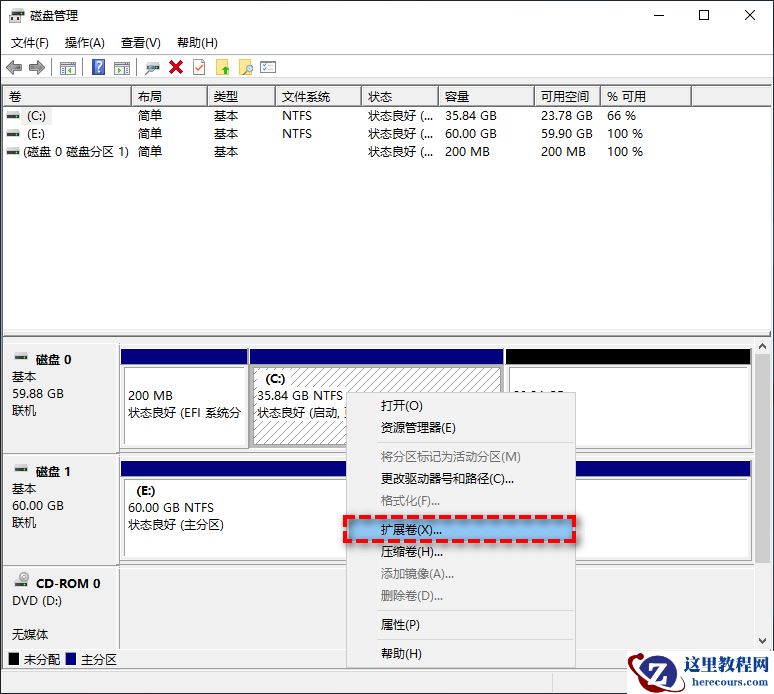The image size is (774, 694).
Task: Click the checklist view settings toolbar icon
Action: (x=268, y=67)
